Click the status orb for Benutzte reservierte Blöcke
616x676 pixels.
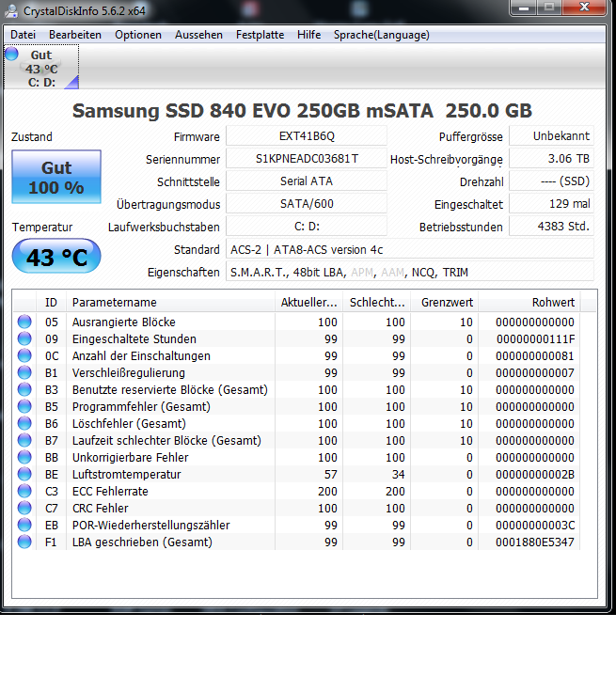click(24, 389)
